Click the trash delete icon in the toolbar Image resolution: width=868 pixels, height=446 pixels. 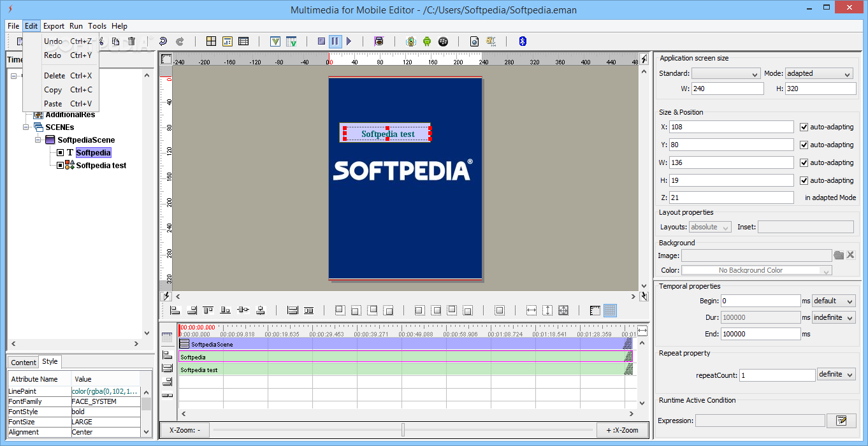point(132,41)
